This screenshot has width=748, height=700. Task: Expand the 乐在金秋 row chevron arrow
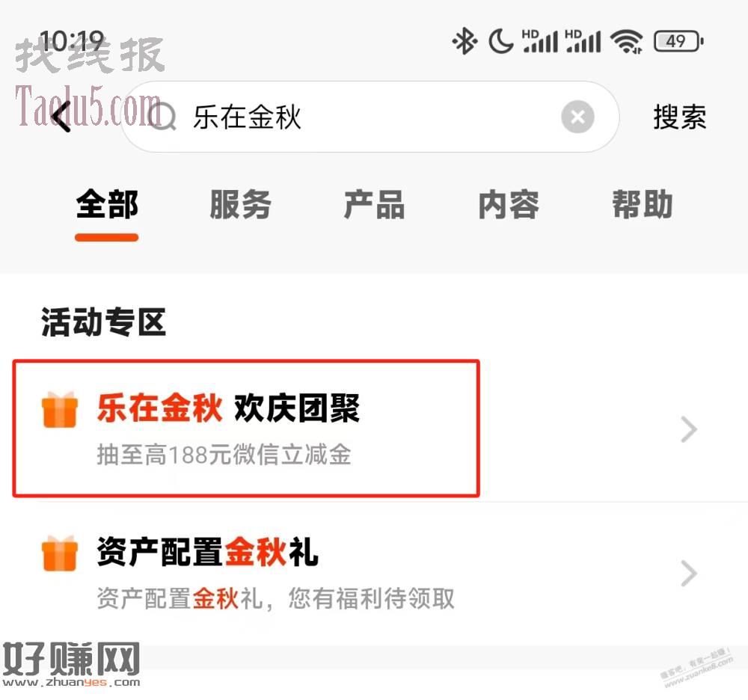tap(689, 429)
